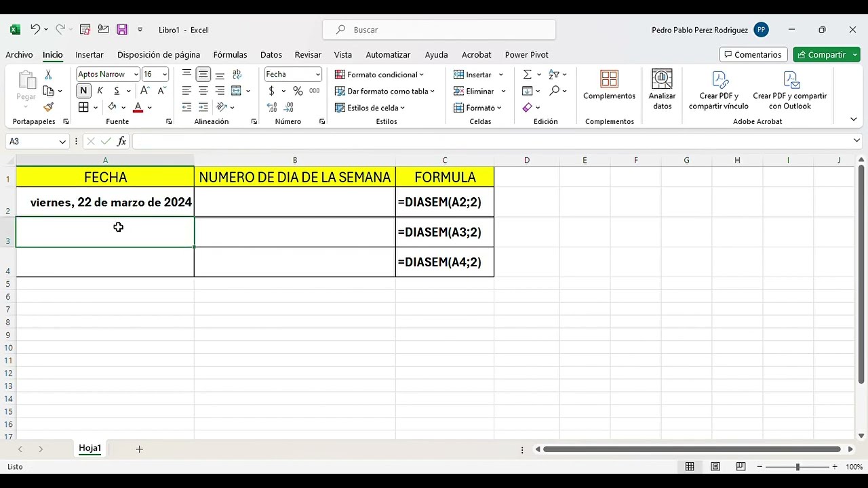This screenshot has width=868, height=488.
Task: Click the zoom slider handle
Action: [797, 467]
